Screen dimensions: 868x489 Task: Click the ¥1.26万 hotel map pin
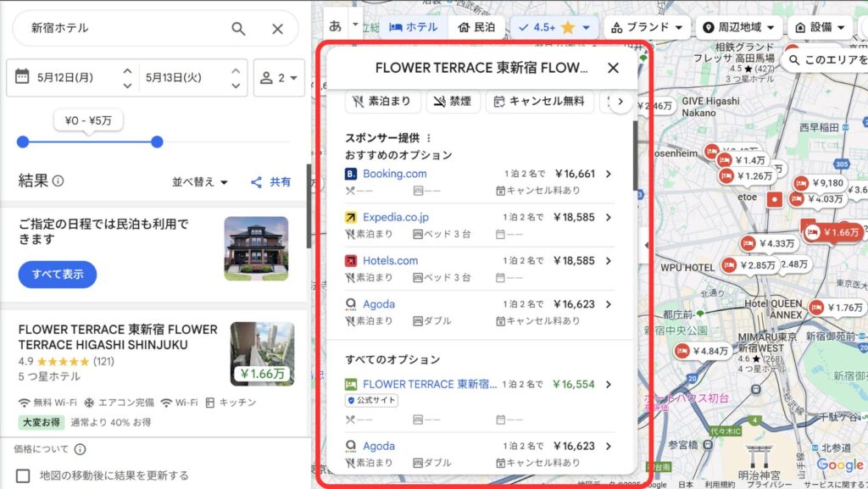tap(746, 176)
